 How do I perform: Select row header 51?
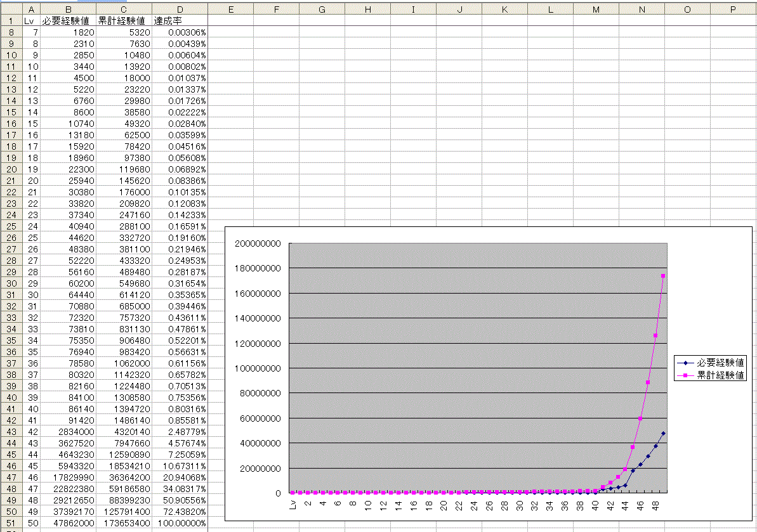point(11,523)
